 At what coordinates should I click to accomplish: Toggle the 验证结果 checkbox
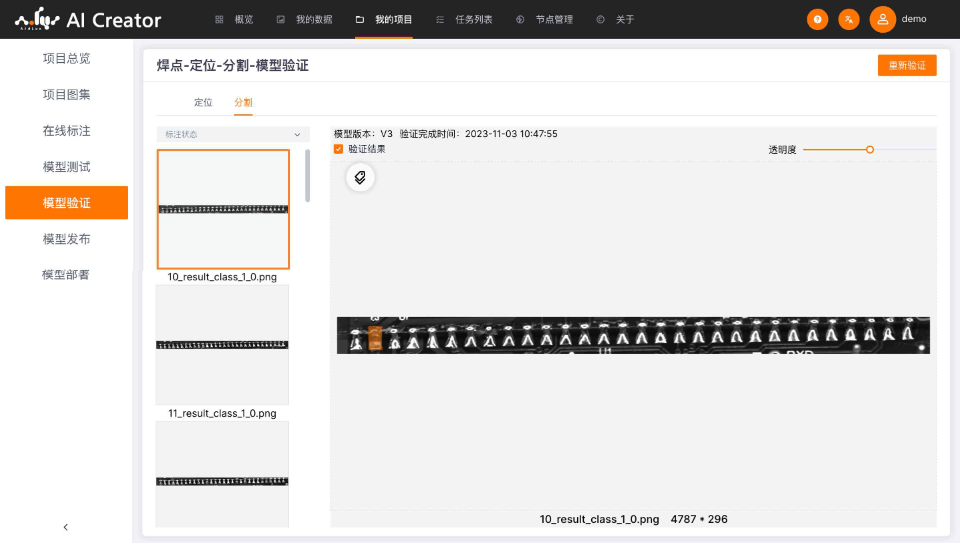pyautogui.click(x=339, y=149)
